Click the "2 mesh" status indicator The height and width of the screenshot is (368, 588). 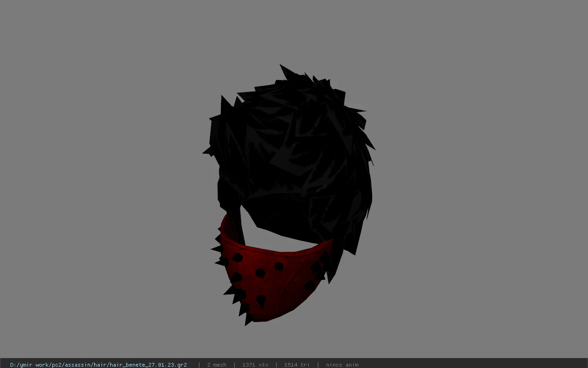(216, 365)
